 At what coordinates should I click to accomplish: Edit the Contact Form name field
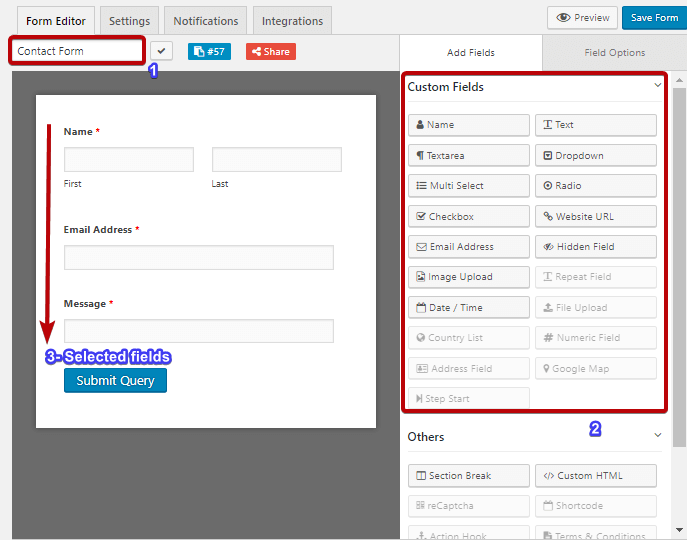pyautogui.click(x=77, y=51)
